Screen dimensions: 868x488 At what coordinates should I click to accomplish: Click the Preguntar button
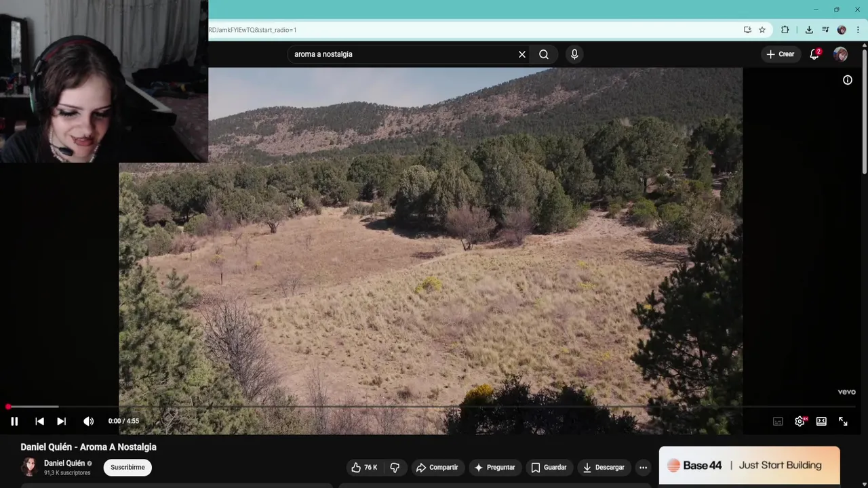(x=494, y=467)
